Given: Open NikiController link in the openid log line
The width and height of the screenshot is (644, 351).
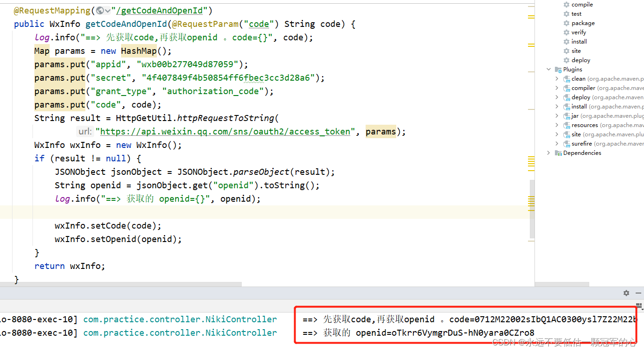Looking at the screenshot, I should pyautogui.click(x=180, y=333).
